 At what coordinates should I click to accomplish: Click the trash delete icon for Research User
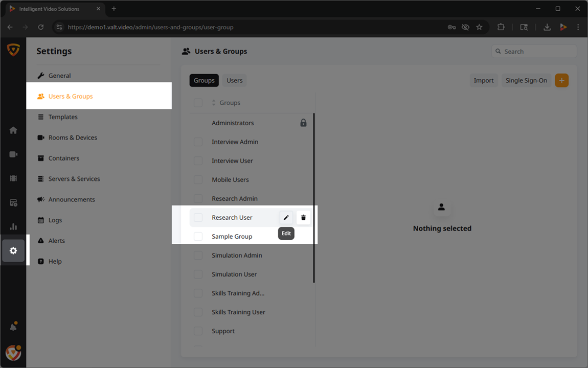pyautogui.click(x=303, y=217)
